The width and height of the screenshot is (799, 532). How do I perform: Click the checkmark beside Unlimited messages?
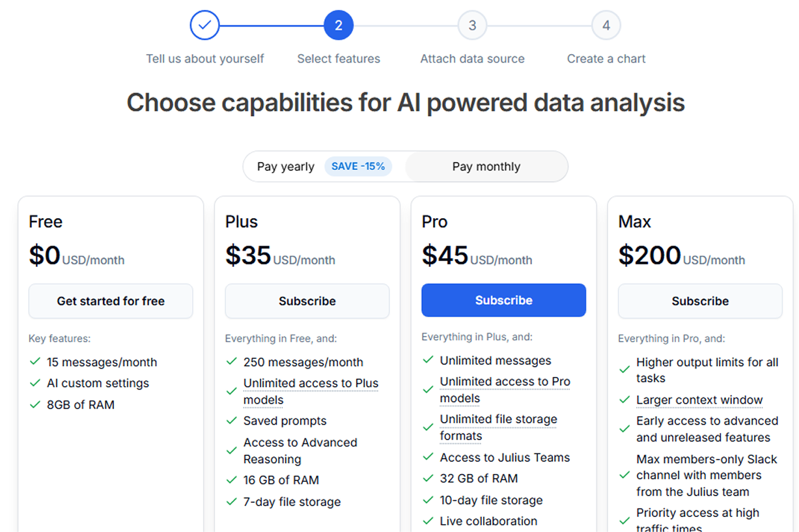[428, 361]
